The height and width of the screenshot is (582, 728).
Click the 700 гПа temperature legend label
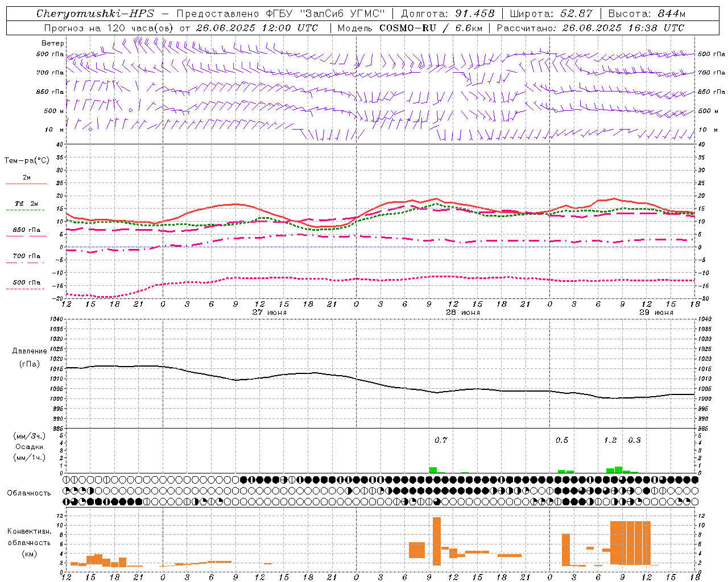point(27,256)
